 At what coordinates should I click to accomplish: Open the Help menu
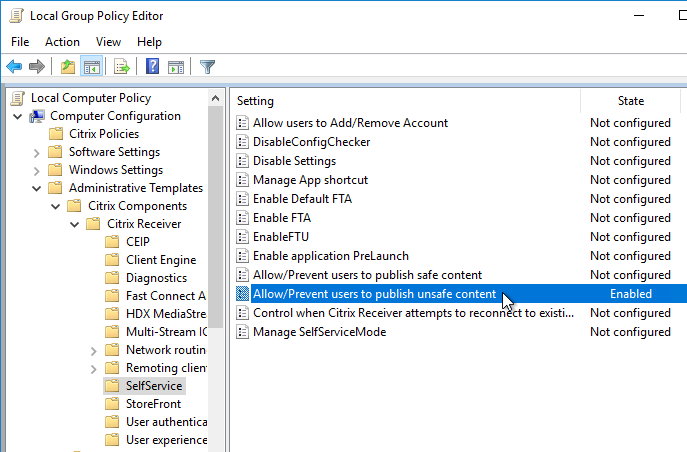[149, 42]
